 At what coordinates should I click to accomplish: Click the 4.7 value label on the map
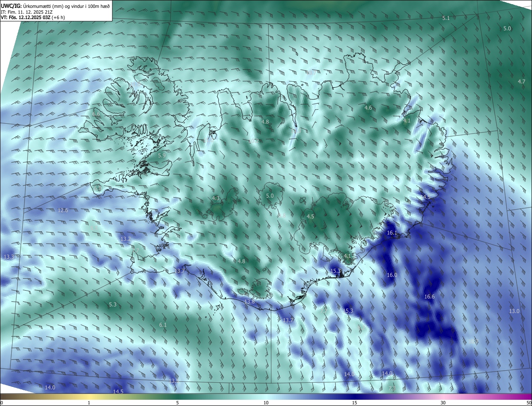pyautogui.click(x=522, y=81)
